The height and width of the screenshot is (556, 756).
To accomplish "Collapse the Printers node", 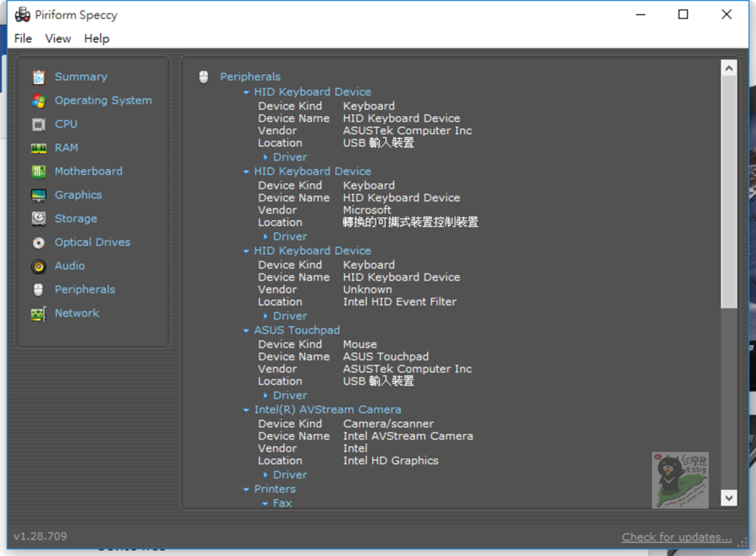I will coord(246,490).
